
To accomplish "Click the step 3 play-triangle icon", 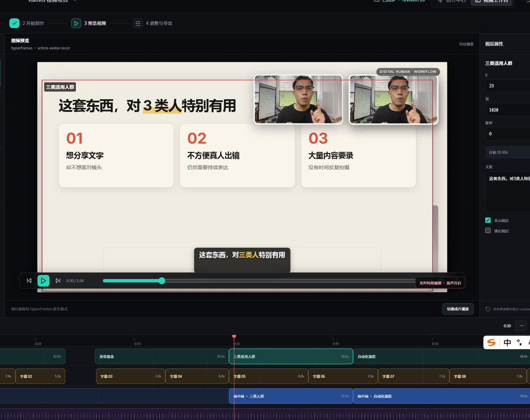I will tap(76, 23).
